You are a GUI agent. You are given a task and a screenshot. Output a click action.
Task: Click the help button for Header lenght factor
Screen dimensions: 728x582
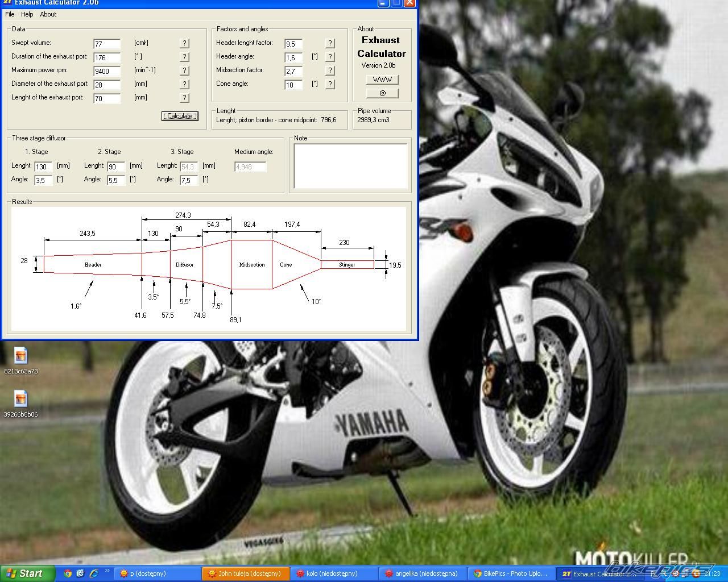click(x=330, y=43)
